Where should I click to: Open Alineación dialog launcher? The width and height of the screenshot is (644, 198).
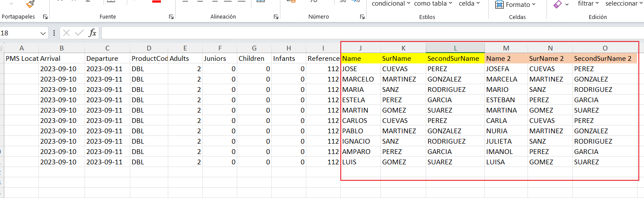point(276,17)
